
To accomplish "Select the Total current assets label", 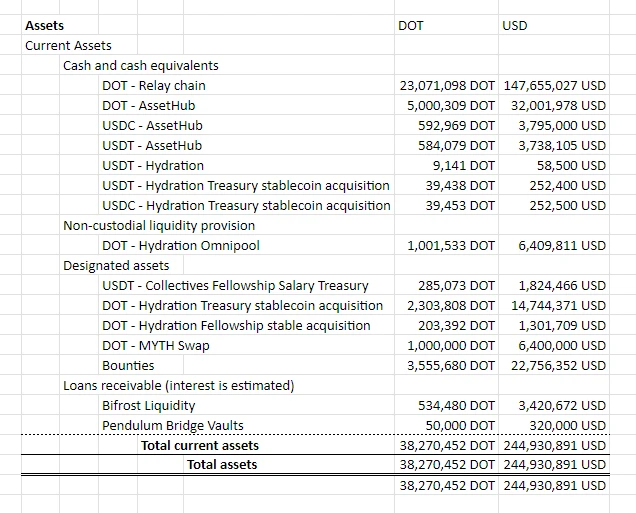I will point(200,445).
